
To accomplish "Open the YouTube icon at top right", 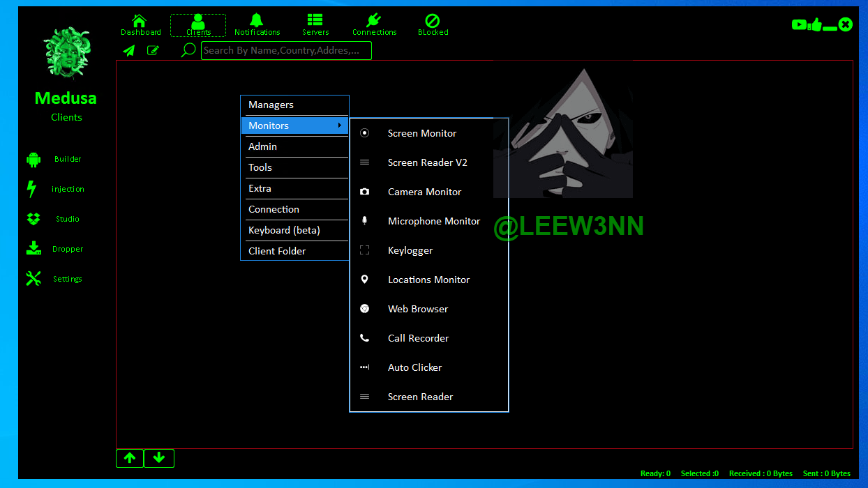I will (799, 25).
